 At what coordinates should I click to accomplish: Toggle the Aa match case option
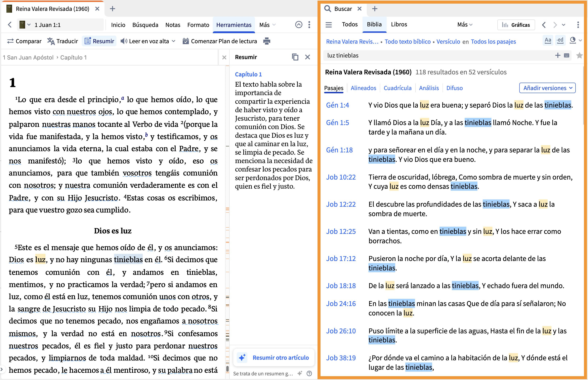point(548,40)
